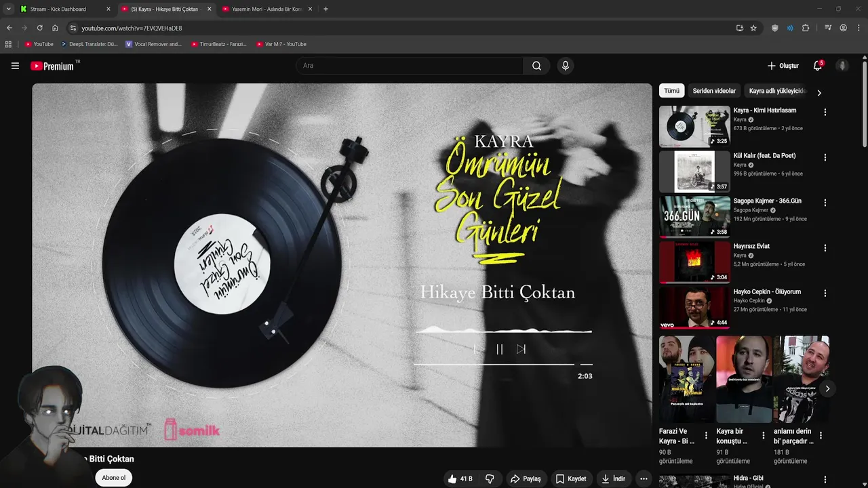The image size is (868, 488).
Task: Open the YouTube hamburger guide menu
Action: (15, 66)
